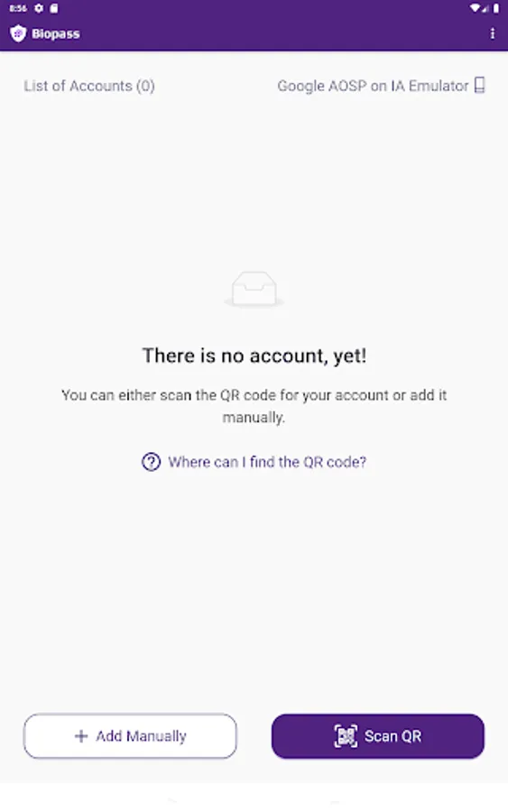Tap the empty inbox tray illustration
Viewport: 508px width, 812px height.
(x=254, y=289)
